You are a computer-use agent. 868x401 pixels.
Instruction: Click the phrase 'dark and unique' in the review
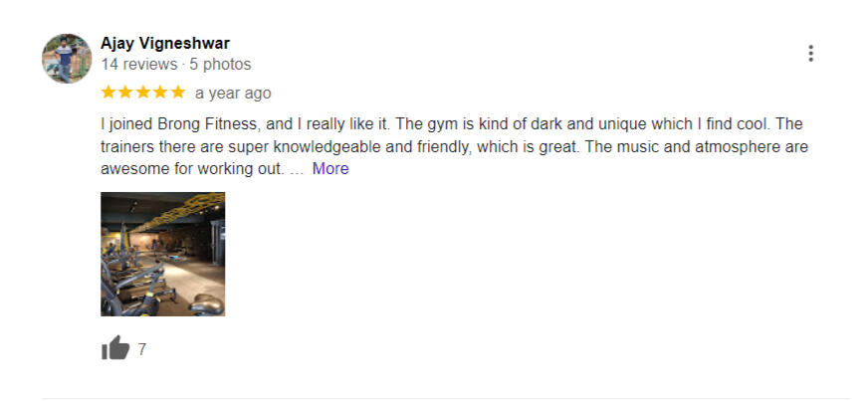click(572, 125)
